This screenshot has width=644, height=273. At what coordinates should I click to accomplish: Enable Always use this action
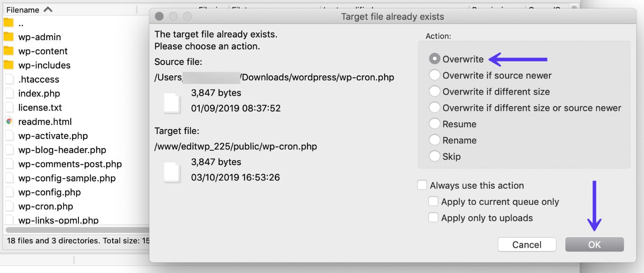422,185
